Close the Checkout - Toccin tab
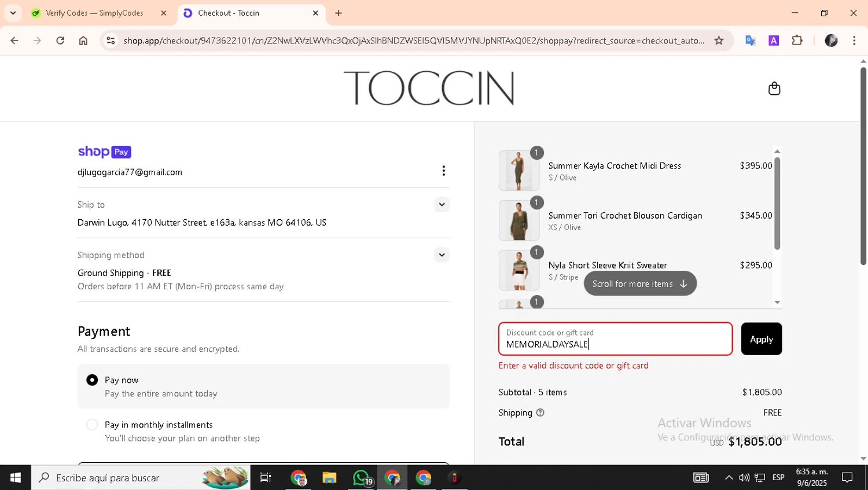Viewport: 868px width, 490px height. point(315,13)
